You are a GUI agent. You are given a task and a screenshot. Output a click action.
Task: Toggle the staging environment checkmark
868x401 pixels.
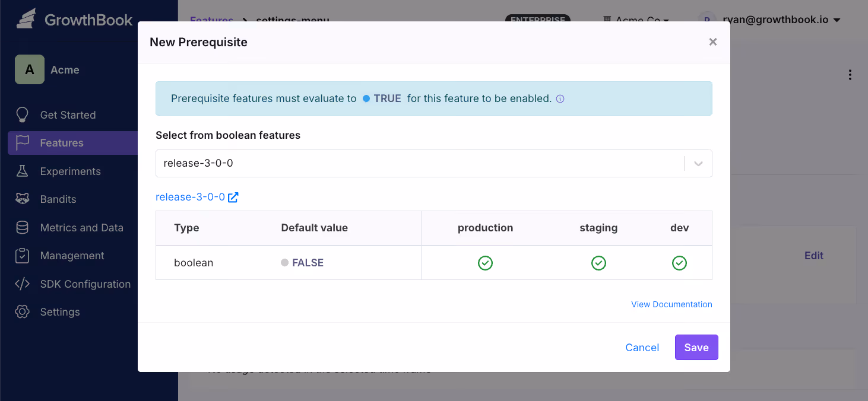click(598, 263)
